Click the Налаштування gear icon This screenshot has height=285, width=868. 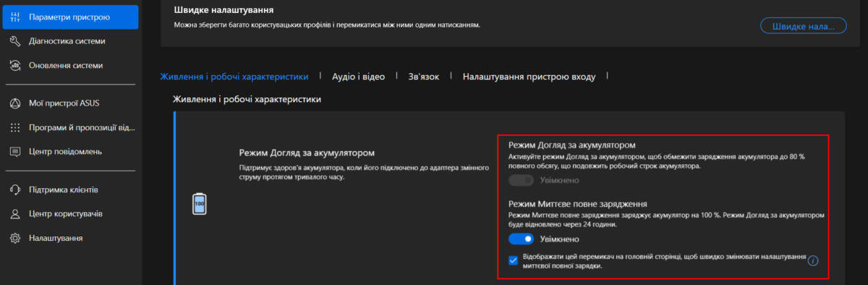point(14,238)
